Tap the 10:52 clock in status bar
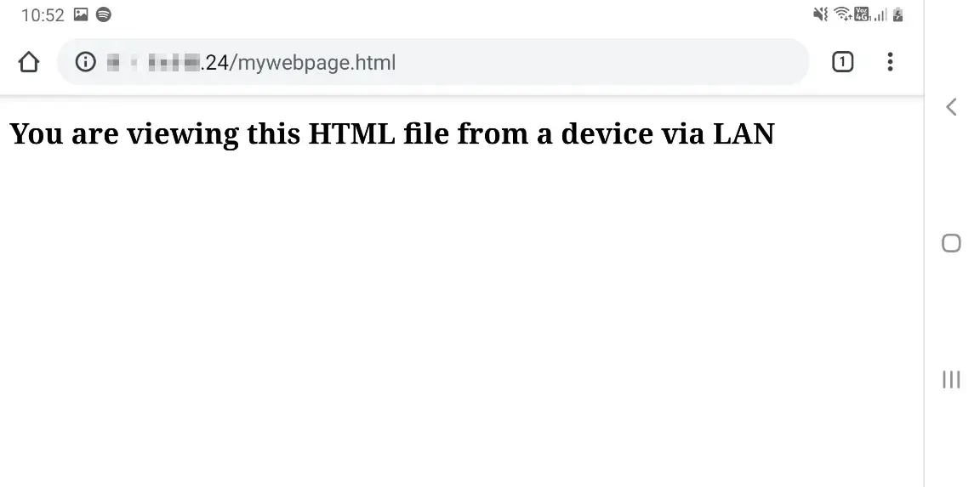This screenshot has height=487, width=980. (43, 14)
